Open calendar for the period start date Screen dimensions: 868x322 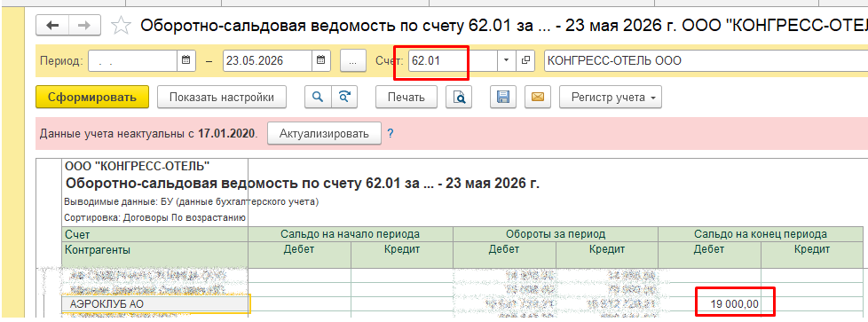pos(186,61)
